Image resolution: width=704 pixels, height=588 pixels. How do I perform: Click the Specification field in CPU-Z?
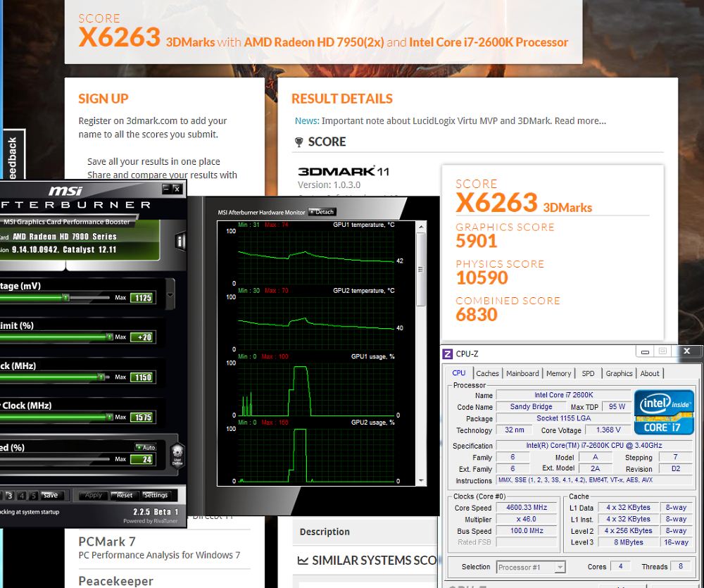[594, 446]
